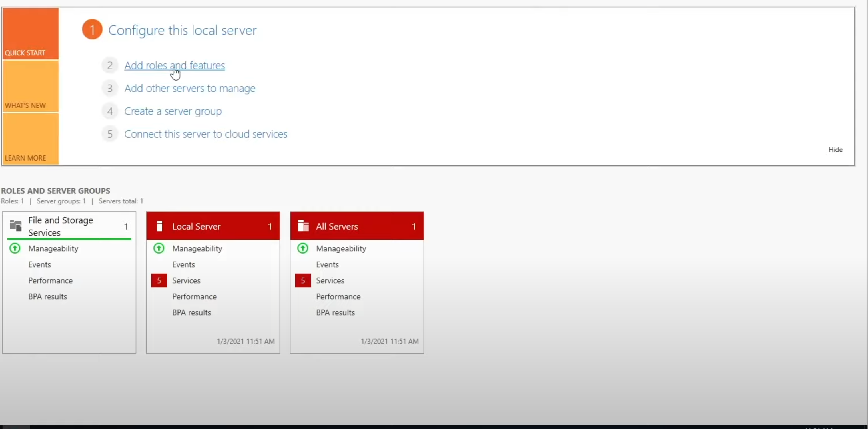Open Manageability in All Servers tile
Screen dimensions: 868x429
[x=341, y=249]
